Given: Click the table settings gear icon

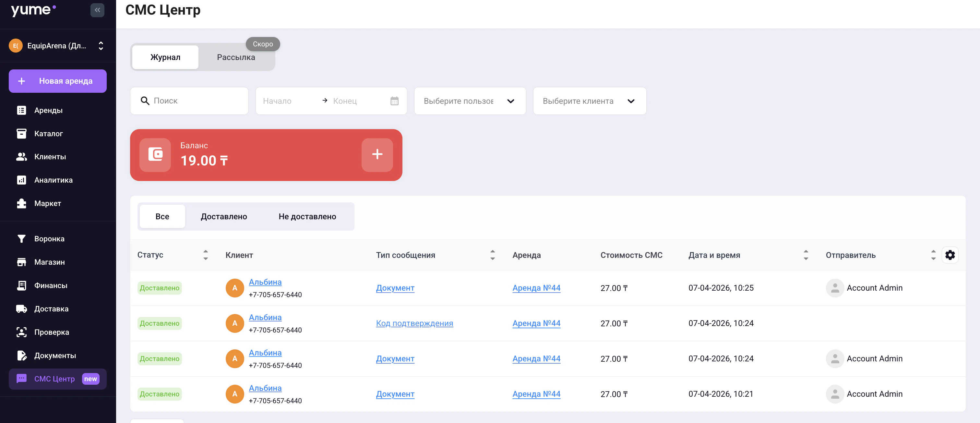Looking at the screenshot, I should [950, 255].
